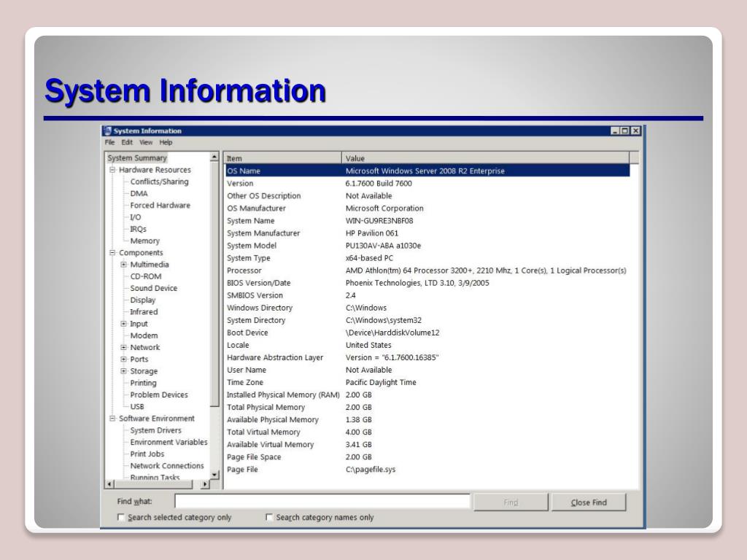Minimize the System Information window
This screenshot has height=560, width=747.
(x=616, y=131)
